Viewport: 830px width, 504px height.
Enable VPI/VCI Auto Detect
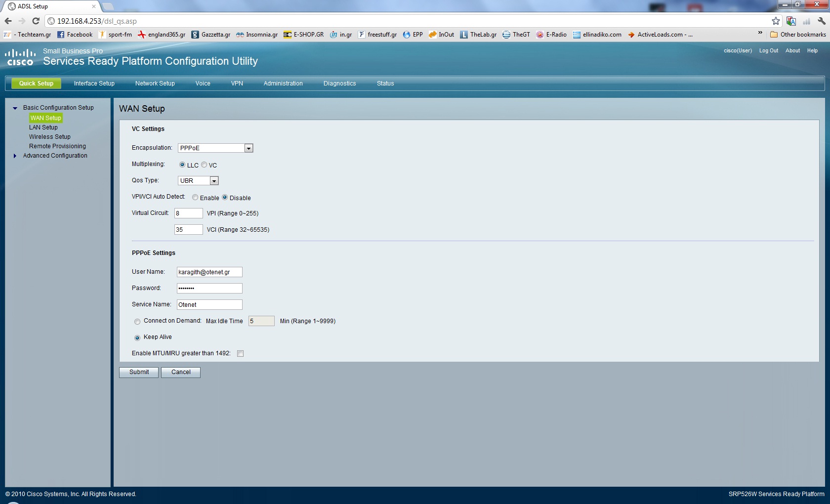tap(195, 197)
